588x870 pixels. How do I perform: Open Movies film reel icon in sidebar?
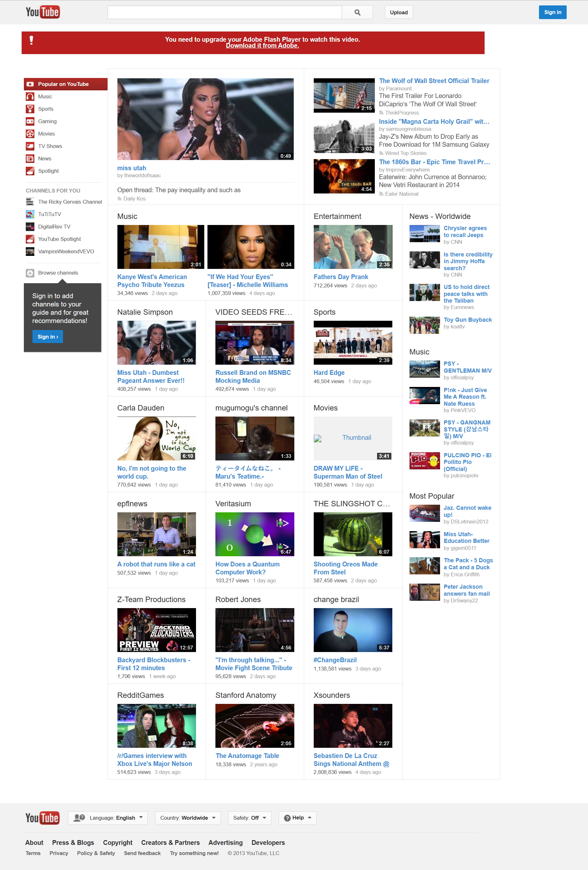click(30, 134)
